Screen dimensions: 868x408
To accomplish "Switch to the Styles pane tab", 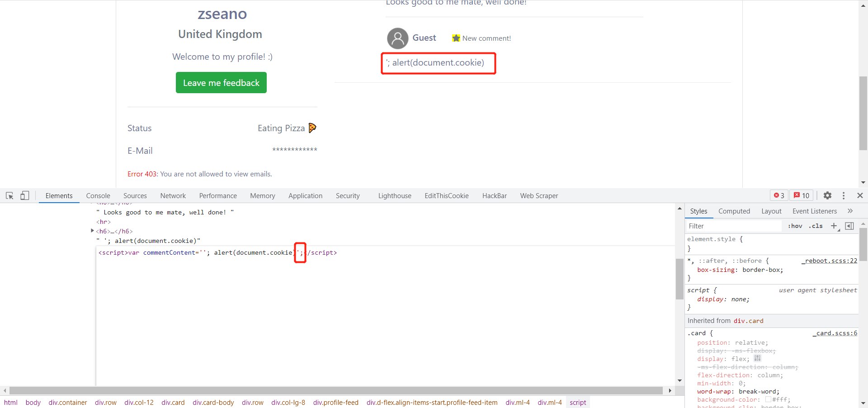I will click(698, 211).
